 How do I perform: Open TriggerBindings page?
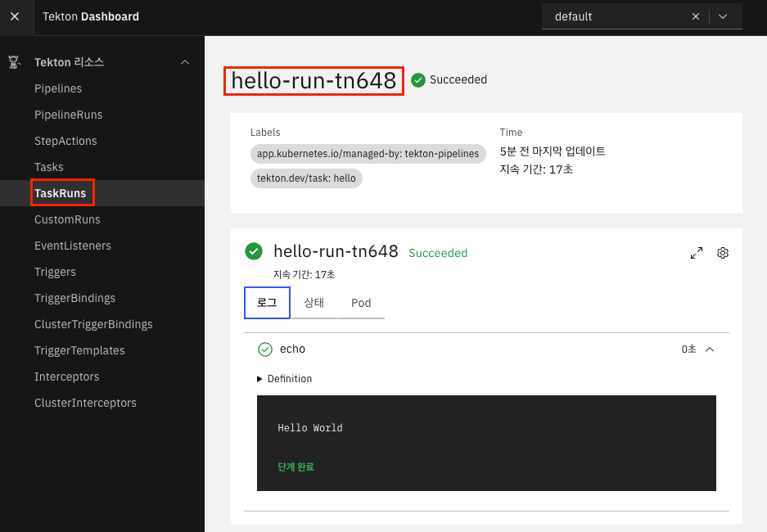coord(74,298)
